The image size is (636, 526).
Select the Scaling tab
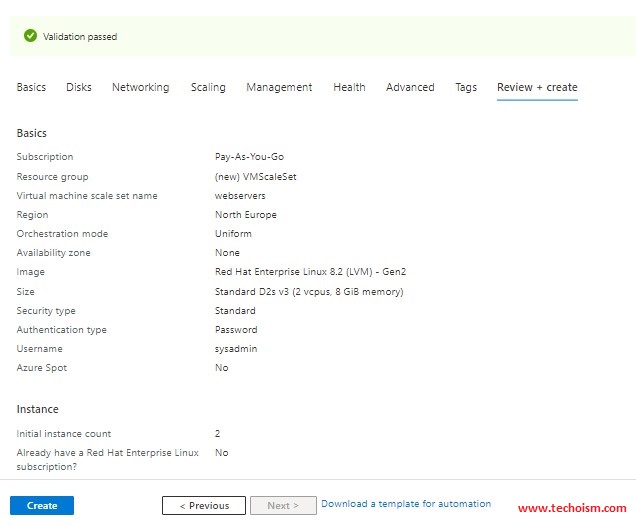(208, 87)
